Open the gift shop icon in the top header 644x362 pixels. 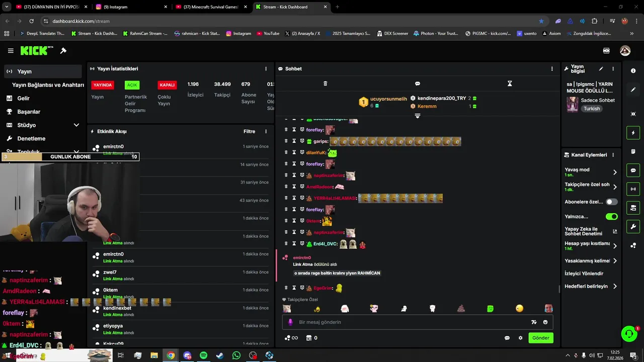(x=606, y=51)
